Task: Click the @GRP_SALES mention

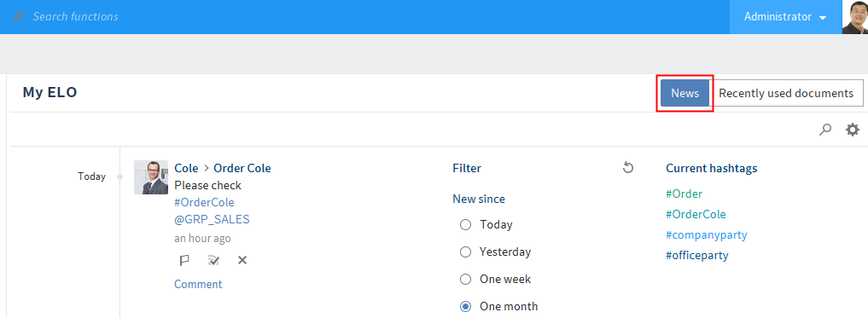Action: click(212, 220)
